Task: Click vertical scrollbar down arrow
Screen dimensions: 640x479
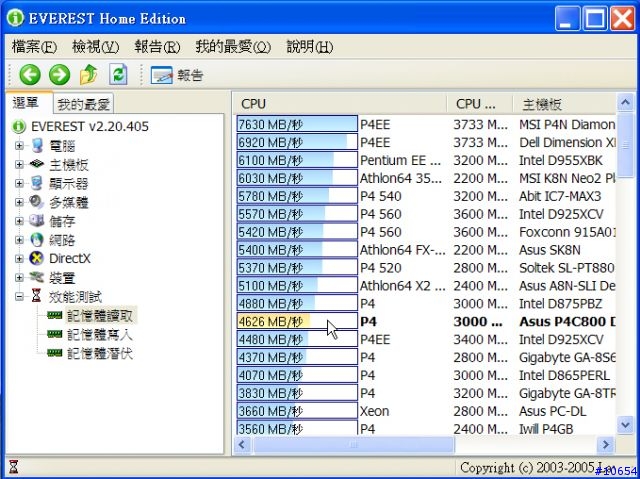Action: (x=625, y=425)
